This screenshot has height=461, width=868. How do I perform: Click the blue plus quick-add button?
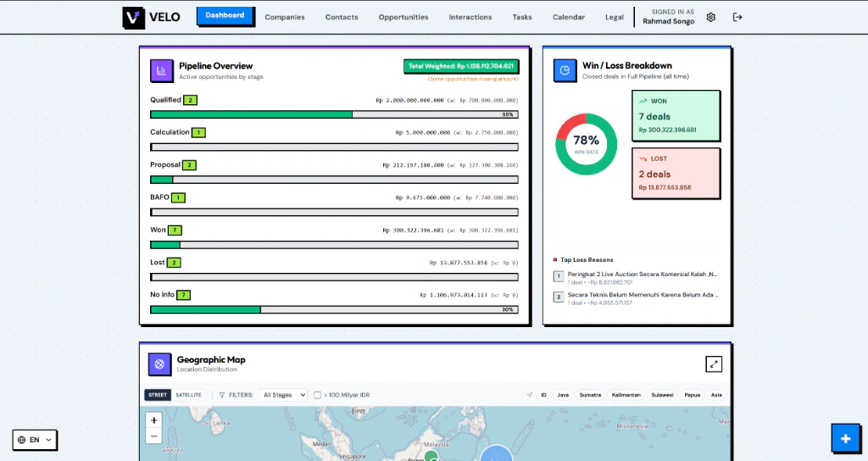[x=845, y=439]
